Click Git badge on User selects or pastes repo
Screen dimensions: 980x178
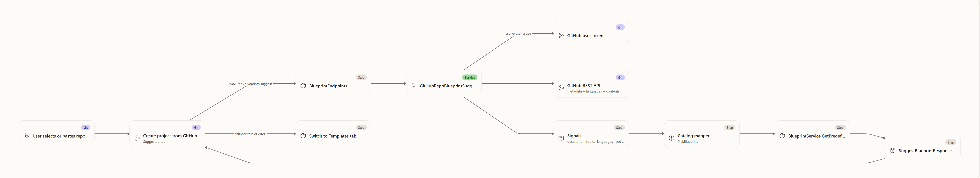pos(86,128)
